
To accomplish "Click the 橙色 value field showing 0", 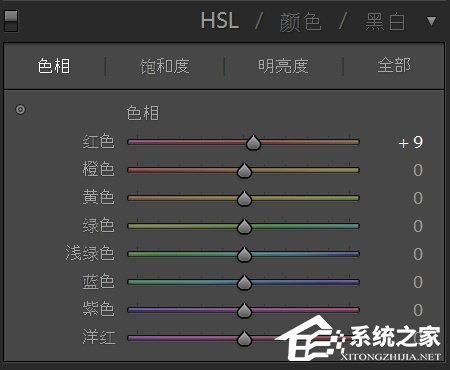I will click(x=418, y=170).
